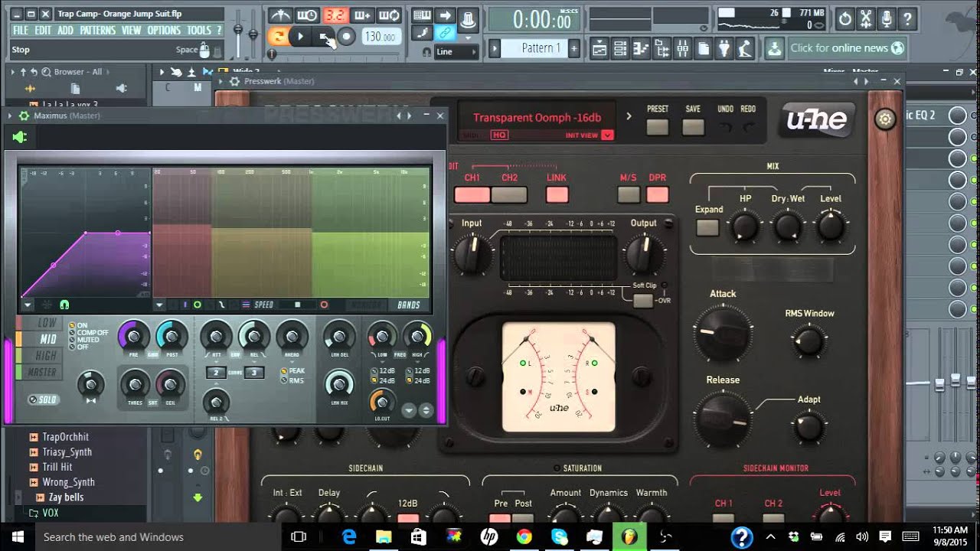The height and width of the screenshot is (551, 980).
Task: Expand the Wrong_Synth browser folder
Action: click(34, 482)
